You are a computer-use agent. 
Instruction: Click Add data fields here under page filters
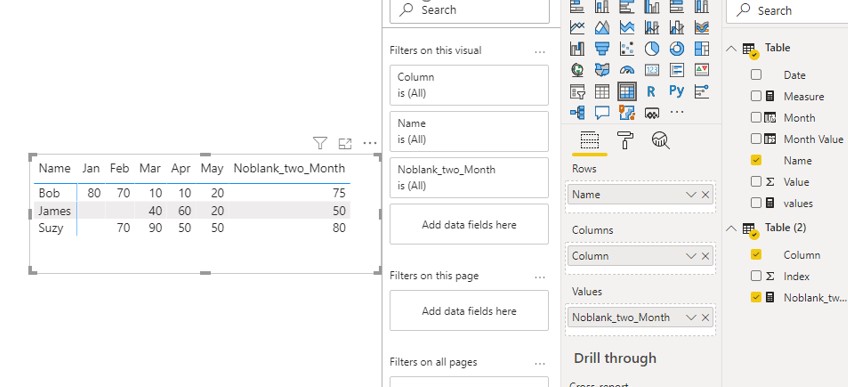pyautogui.click(x=469, y=311)
